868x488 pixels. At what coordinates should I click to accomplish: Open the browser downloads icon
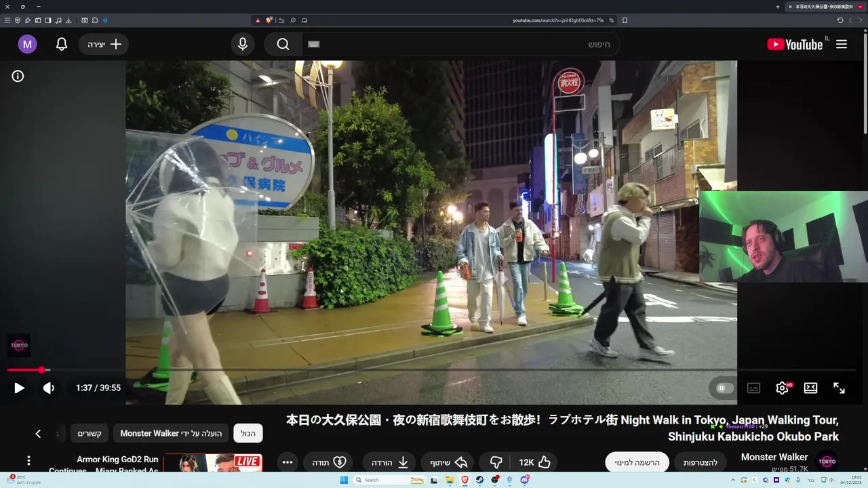click(68, 20)
